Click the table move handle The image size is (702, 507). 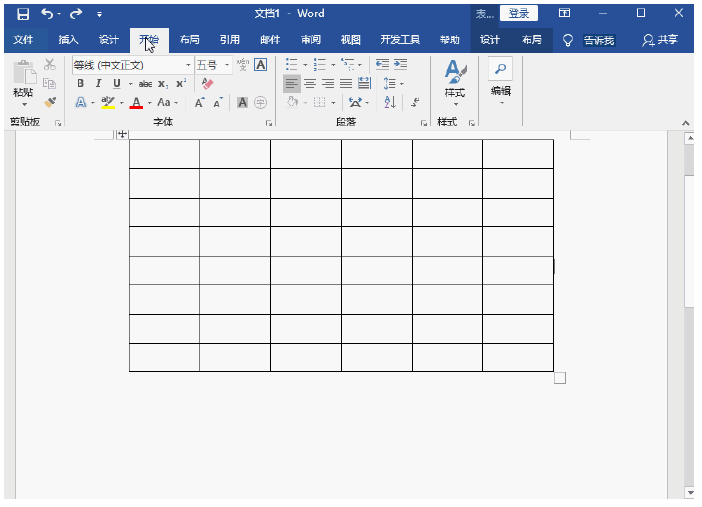tap(122, 134)
